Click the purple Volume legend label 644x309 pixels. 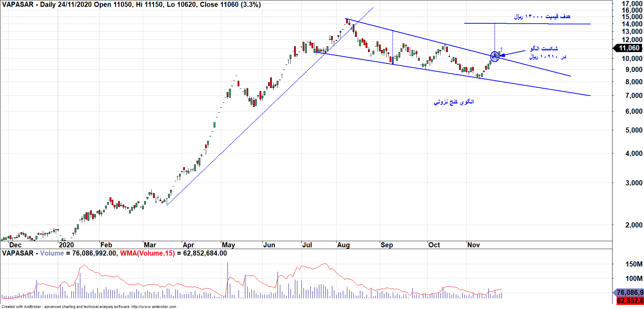pos(52,253)
